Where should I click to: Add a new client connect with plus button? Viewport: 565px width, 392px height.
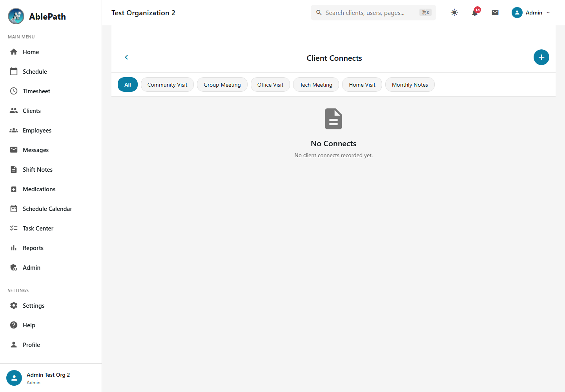[541, 57]
